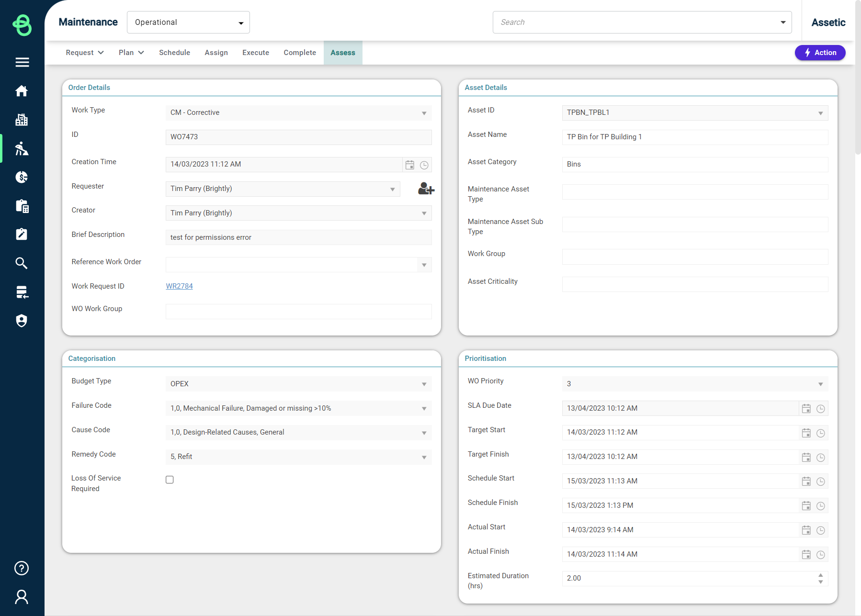Increase Estimated Duration with up arrow
861x616 pixels.
(820, 575)
